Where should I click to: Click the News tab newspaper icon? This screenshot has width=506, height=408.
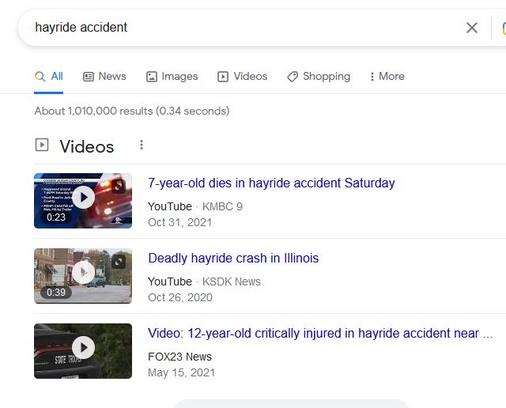pos(88,77)
